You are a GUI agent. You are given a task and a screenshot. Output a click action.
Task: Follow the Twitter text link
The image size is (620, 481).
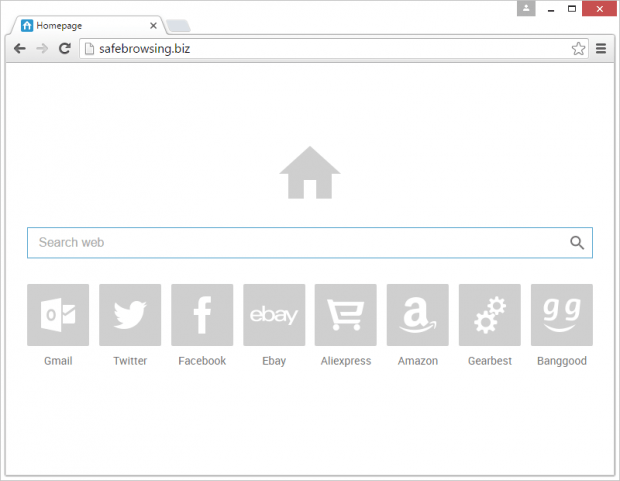click(x=130, y=361)
